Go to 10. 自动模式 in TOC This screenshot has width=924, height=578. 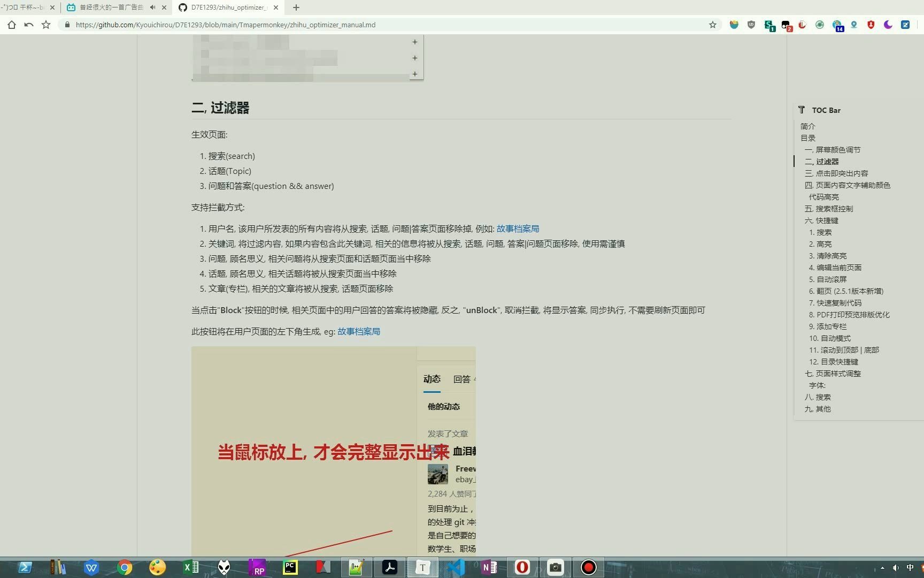coord(830,338)
